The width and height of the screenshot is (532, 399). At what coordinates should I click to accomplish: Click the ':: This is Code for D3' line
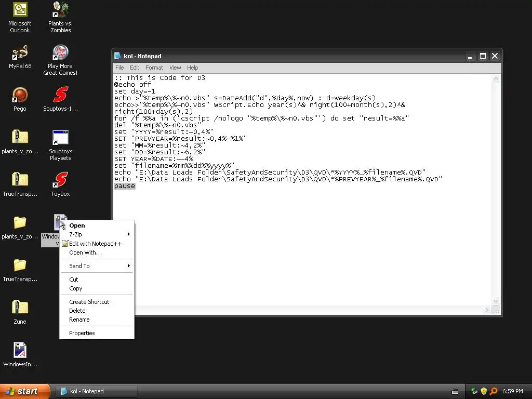pos(159,78)
